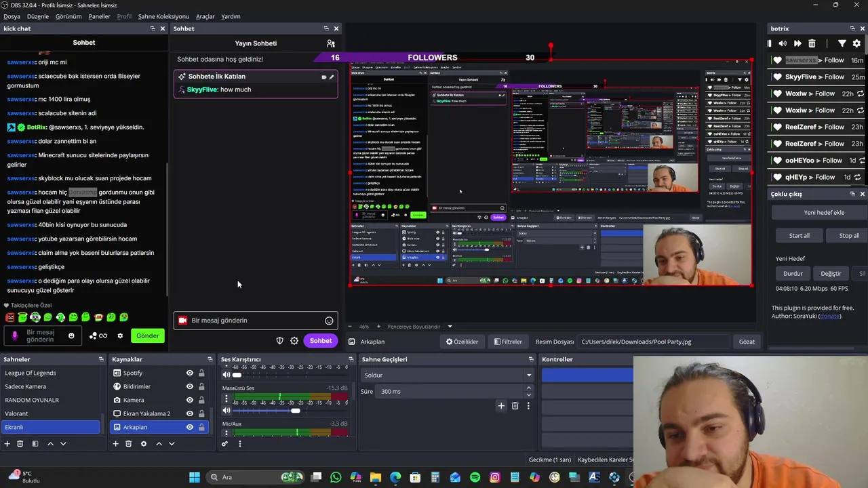
Task: Open emoji picker in Sohbet message box
Action: 329,321
